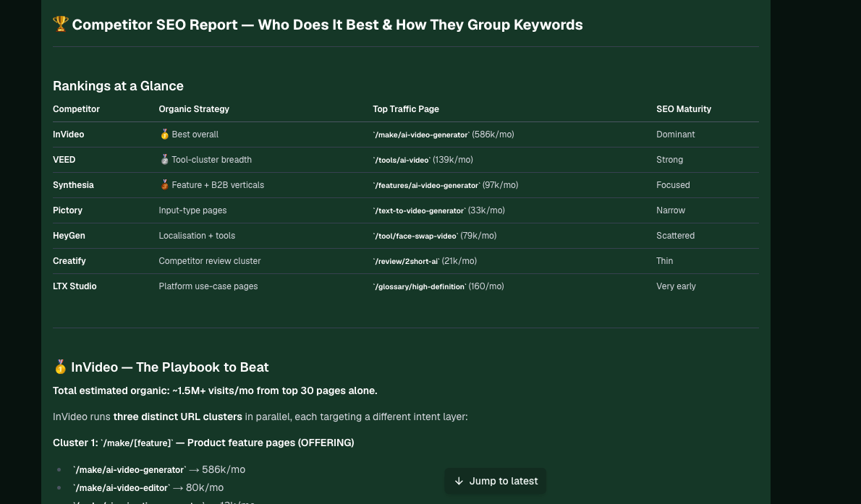Select the 'LTX Studio' competitor cell

(75, 286)
